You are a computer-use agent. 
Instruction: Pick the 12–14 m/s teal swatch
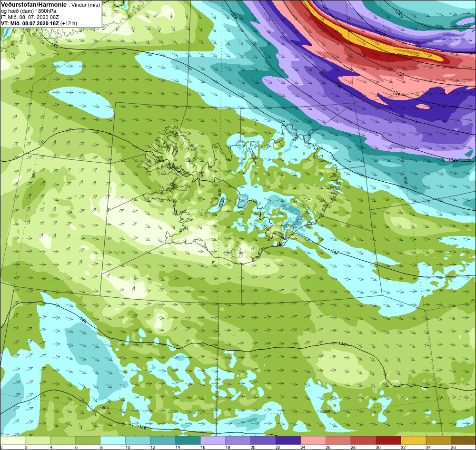coord(163,440)
